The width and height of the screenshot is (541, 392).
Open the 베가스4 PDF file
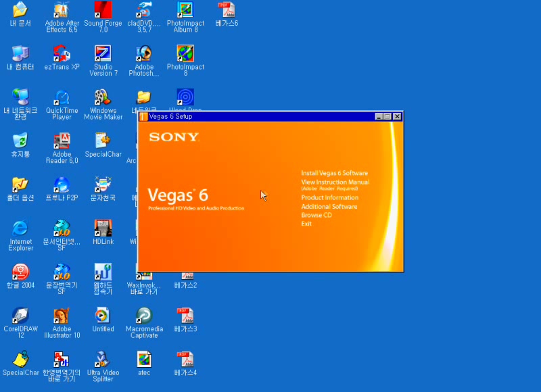tap(185, 360)
